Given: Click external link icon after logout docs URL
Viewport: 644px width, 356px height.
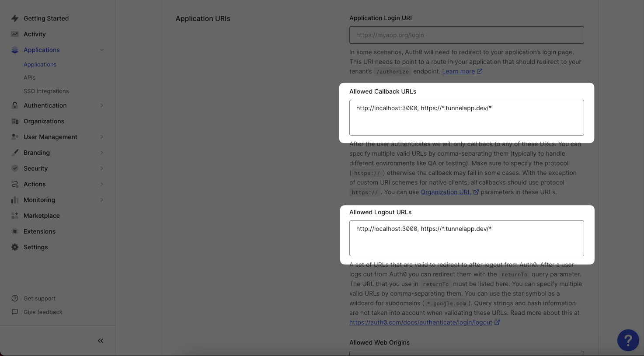Looking at the screenshot, I should (497, 322).
